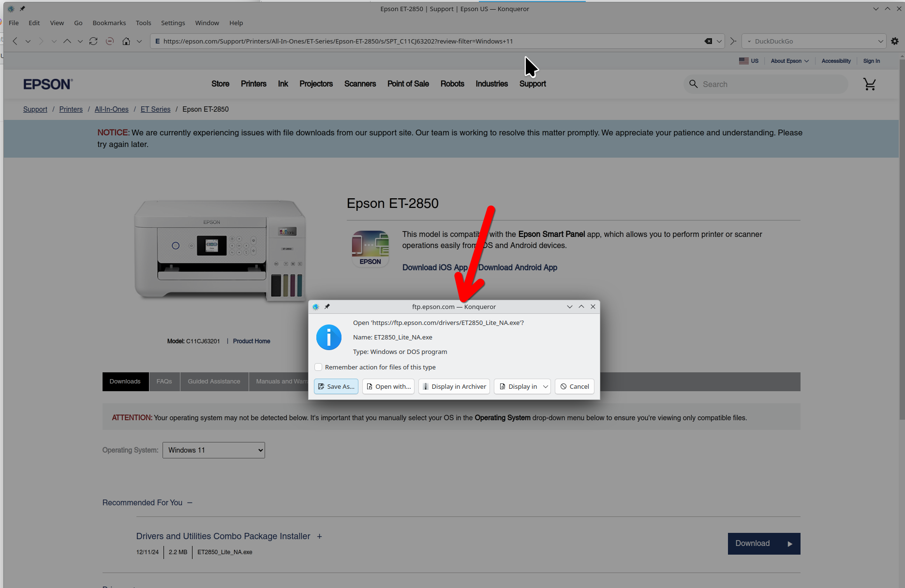Open the up-level history dropdown arrow
The image size is (905, 588).
[x=80, y=41]
